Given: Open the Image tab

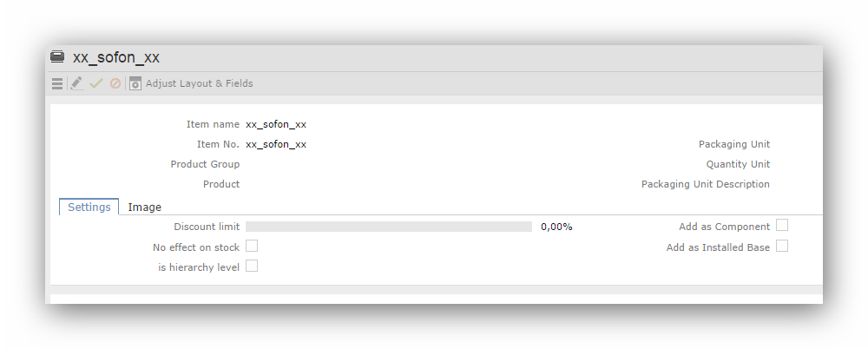Looking at the screenshot, I should 145,207.
